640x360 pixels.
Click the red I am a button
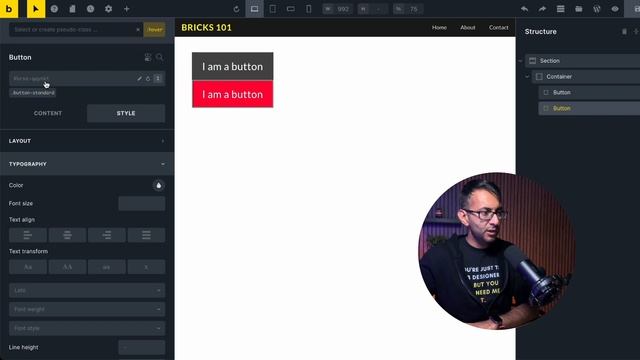click(233, 94)
